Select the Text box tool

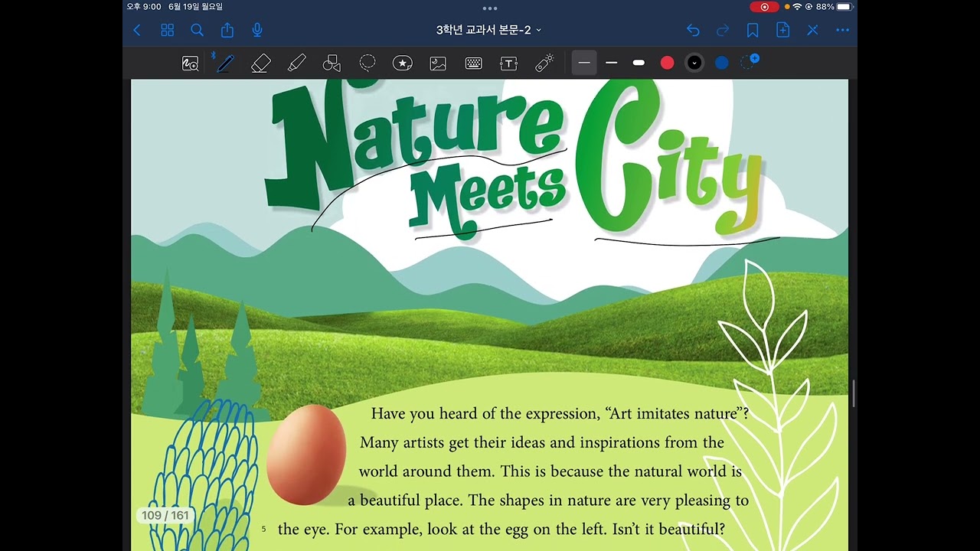coord(508,64)
